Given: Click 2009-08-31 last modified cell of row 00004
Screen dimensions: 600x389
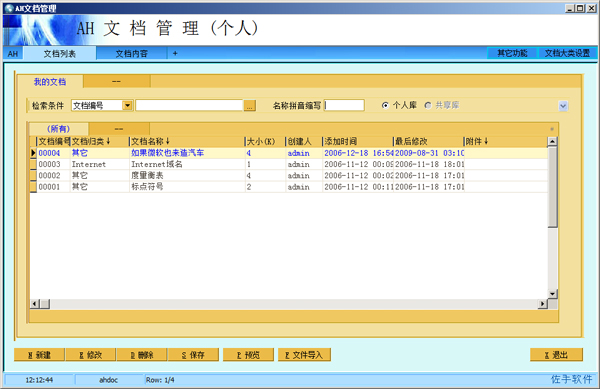Looking at the screenshot, I should tap(429, 153).
